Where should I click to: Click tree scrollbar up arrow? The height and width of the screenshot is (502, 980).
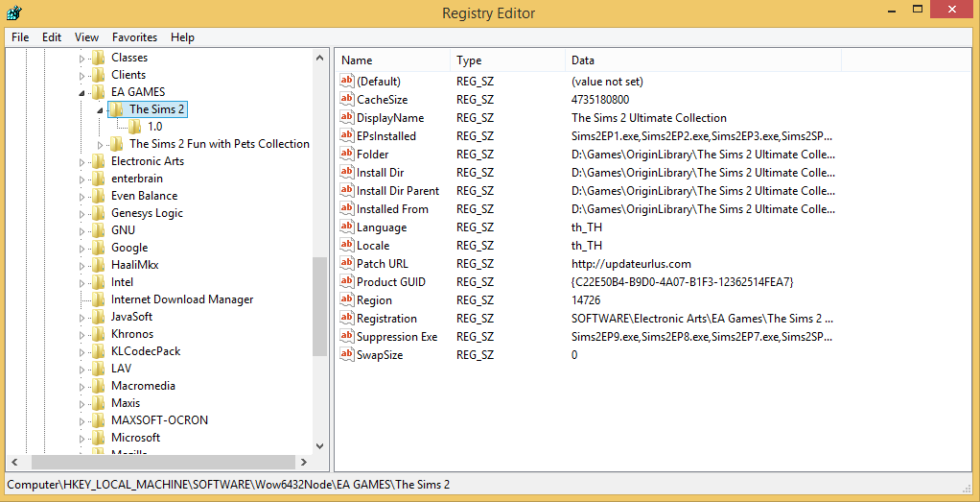point(320,58)
